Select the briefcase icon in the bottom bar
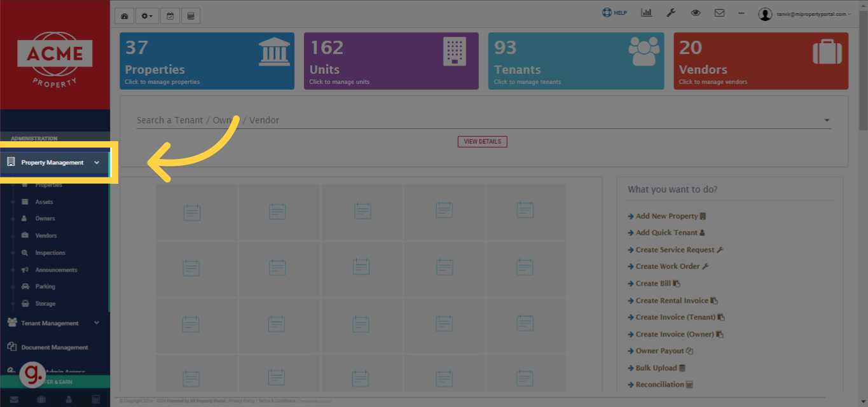The height and width of the screenshot is (407, 868). pos(40,399)
